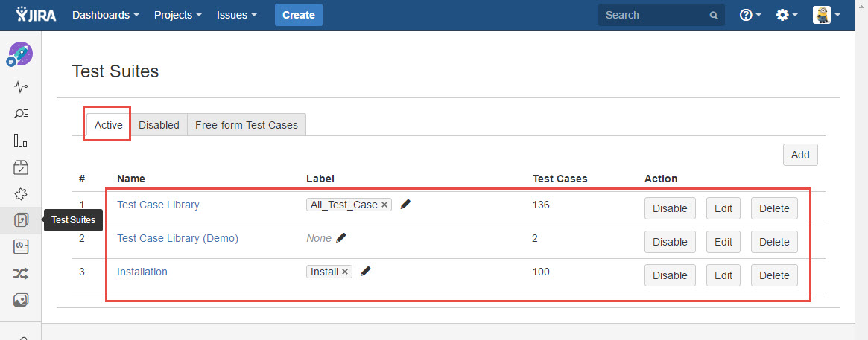Switch to the Disabled tab

pyautogui.click(x=159, y=125)
